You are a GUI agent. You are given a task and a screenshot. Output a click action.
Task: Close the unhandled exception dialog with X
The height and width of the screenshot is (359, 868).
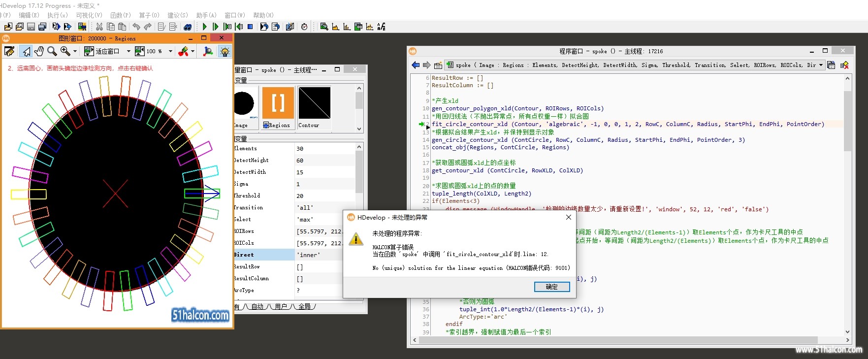pyautogui.click(x=568, y=217)
